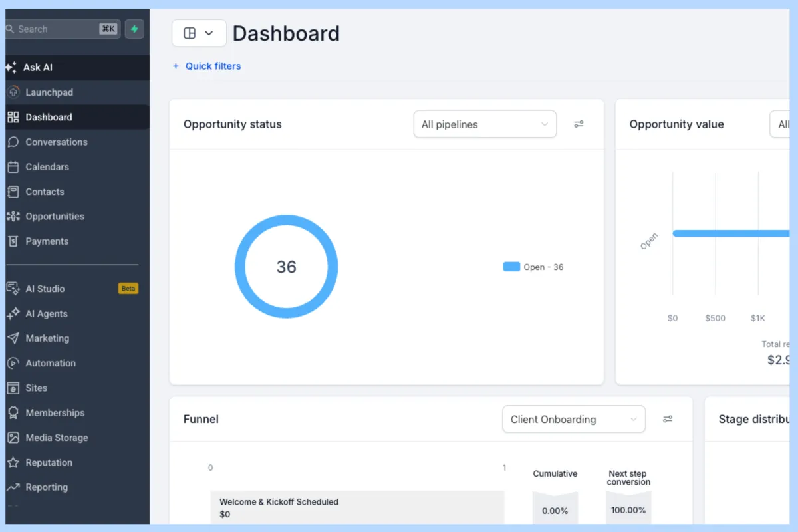Click the Conversations chat bubble icon
The image size is (798, 532).
click(13, 142)
